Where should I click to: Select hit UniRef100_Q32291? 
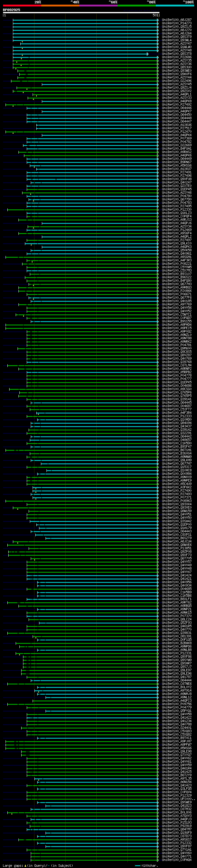click(x=177, y=433)
